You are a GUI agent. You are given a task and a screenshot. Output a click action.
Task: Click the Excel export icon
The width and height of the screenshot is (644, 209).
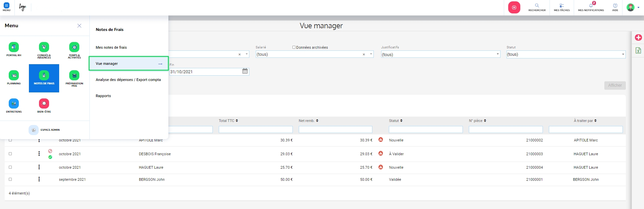point(638,50)
